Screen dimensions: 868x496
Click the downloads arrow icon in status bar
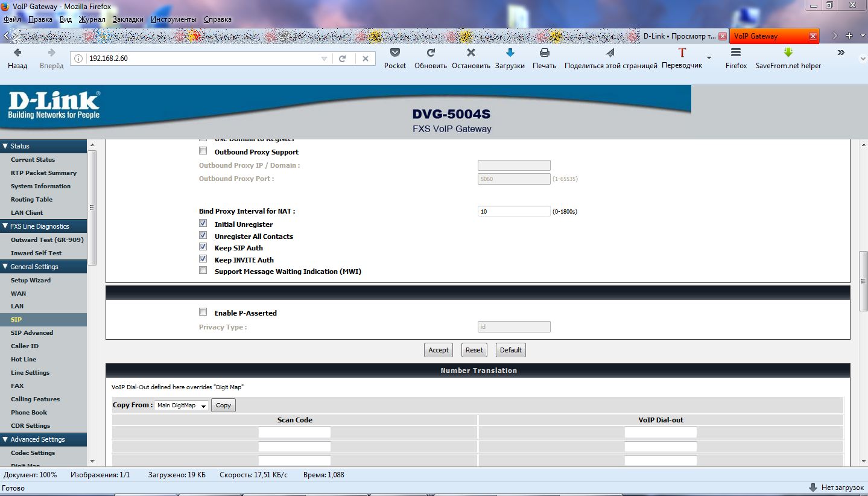point(813,488)
